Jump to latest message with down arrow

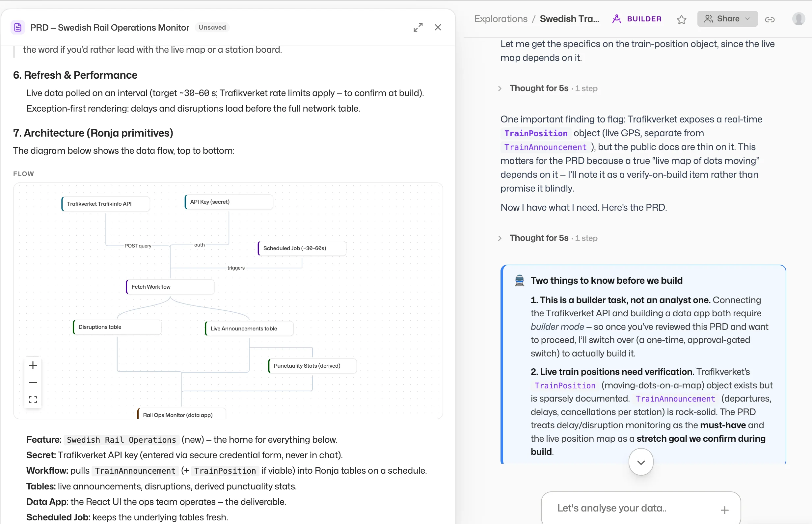pos(641,462)
